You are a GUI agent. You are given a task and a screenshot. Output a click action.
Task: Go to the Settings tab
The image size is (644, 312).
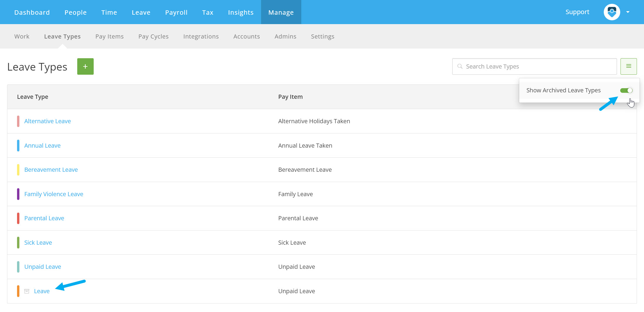[x=322, y=36]
